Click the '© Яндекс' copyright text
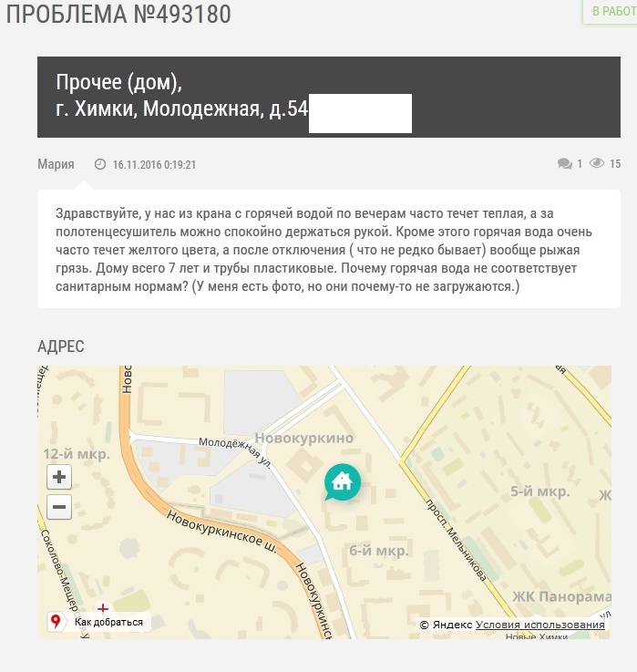The width and height of the screenshot is (637, 672). 446,625
